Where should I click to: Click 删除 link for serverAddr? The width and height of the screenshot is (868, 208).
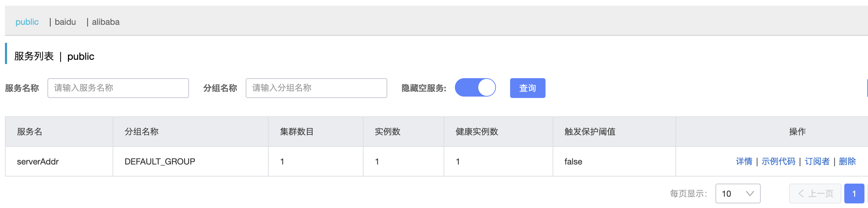pos(847,162)
